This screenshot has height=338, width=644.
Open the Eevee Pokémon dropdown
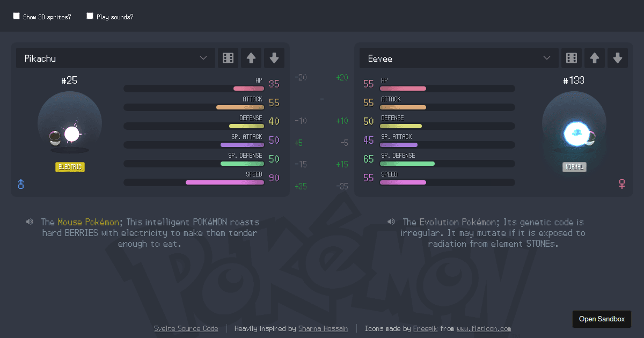click(x=459, y=58)
